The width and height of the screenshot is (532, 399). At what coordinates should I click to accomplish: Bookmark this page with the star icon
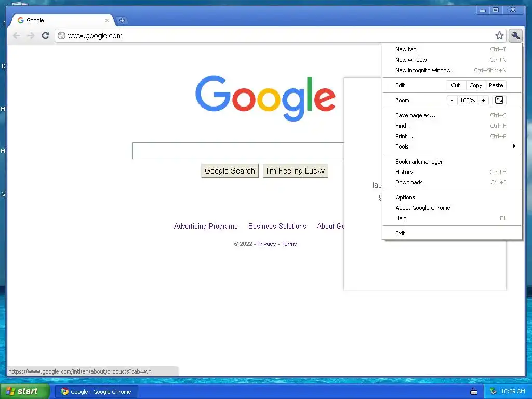click(x=499, y=36)
